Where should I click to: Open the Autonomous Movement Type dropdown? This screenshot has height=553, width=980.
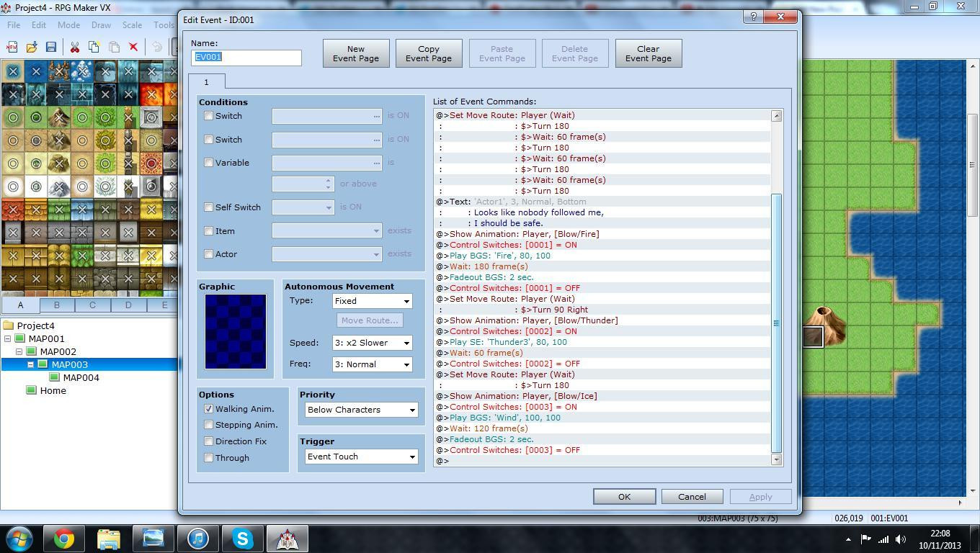pyautogui.click(x=372, y=301)
